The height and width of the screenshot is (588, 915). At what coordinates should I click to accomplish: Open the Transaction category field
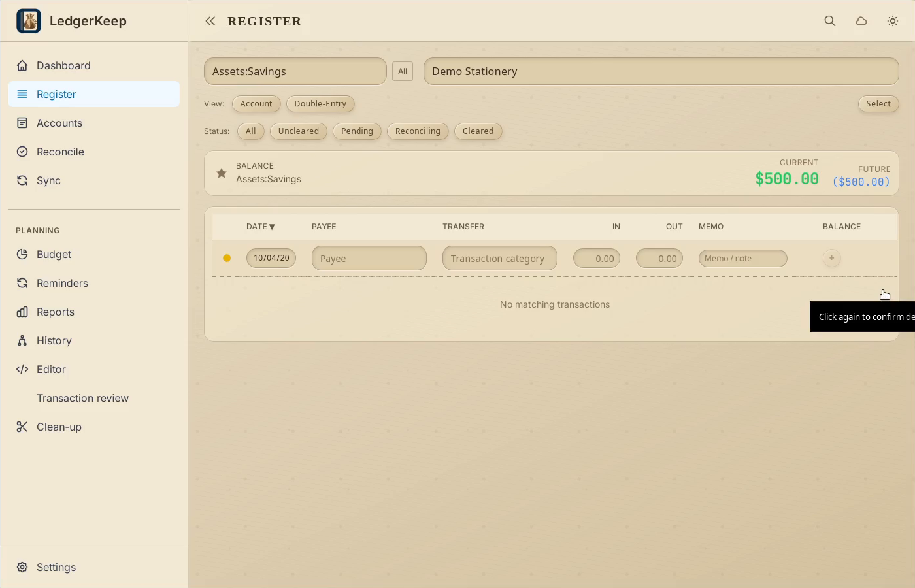click(x=500, y=258)
